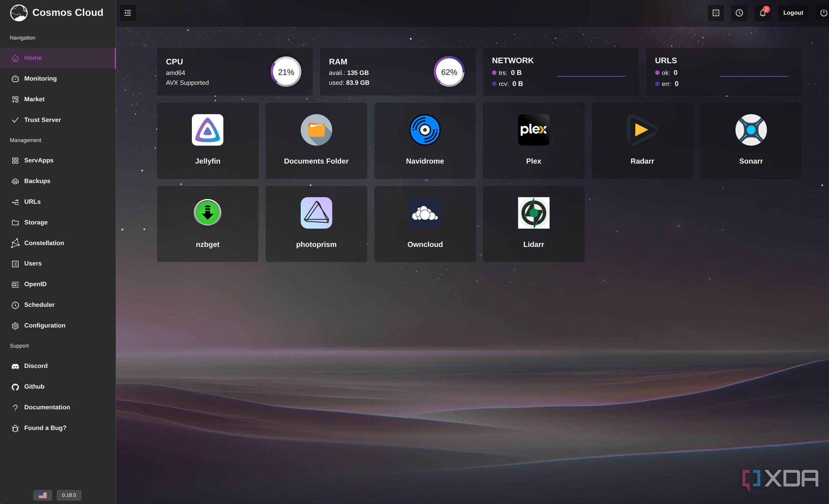829x504 pixels.
Task: Open the ServApps management page
Action: click(x=58, y=160)
